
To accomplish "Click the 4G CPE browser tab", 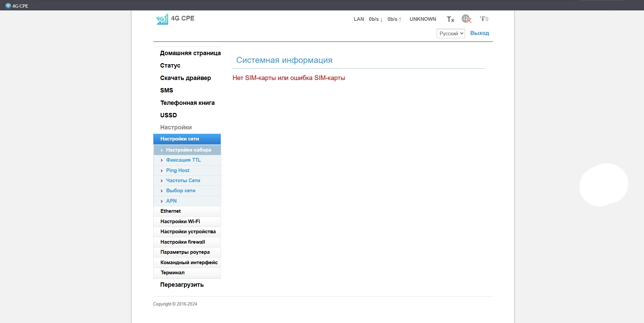I will click(x=17, y=6).
